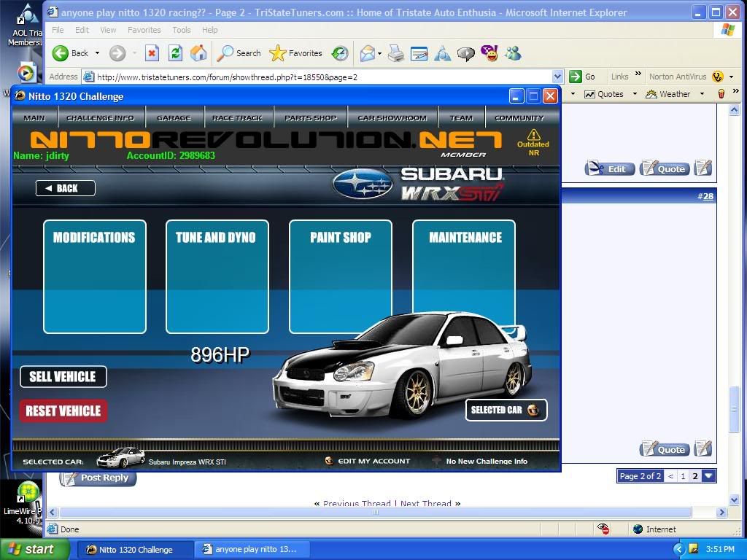Open the Quotes dropdown arrow
This screenshot has height=560, width=747.
635,94
